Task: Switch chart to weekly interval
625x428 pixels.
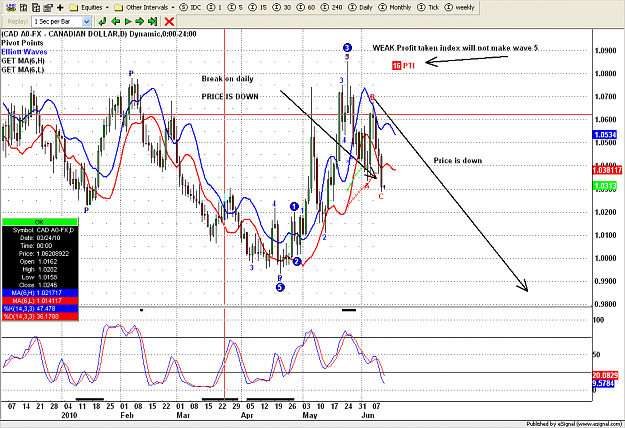Action: (x=459, y=7)
